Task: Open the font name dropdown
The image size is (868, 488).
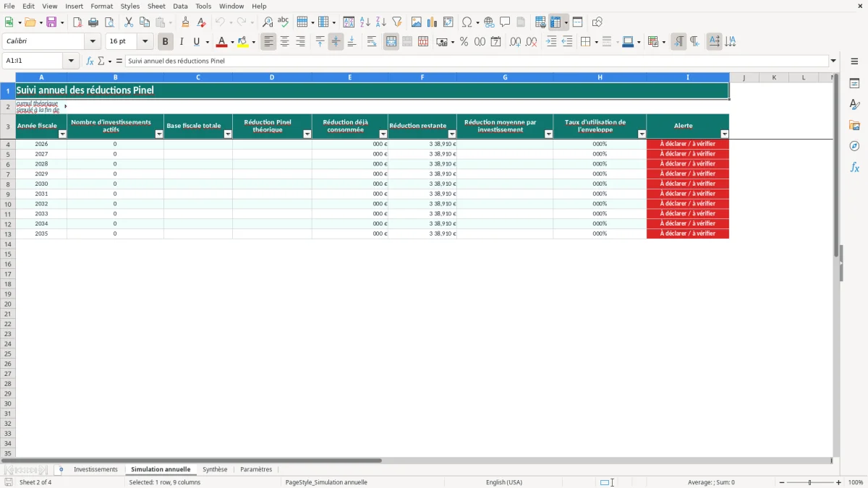Action: pos(93,42)
